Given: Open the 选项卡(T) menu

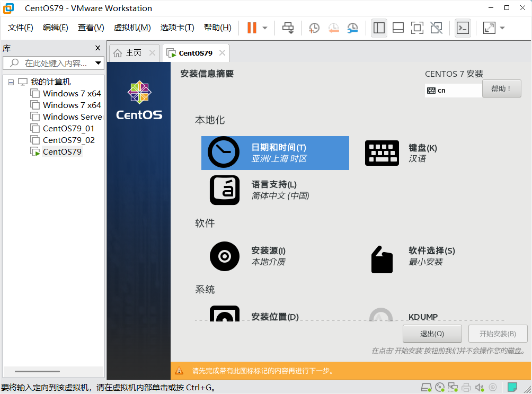Looking at the screenshot, I should pyautogui.click(x=177, y=28).
